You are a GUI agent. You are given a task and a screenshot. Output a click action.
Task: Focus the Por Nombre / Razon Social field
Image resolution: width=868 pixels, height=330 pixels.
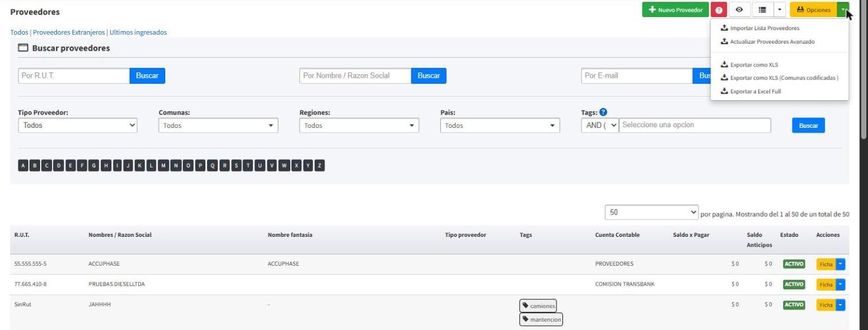coord(355,75)
